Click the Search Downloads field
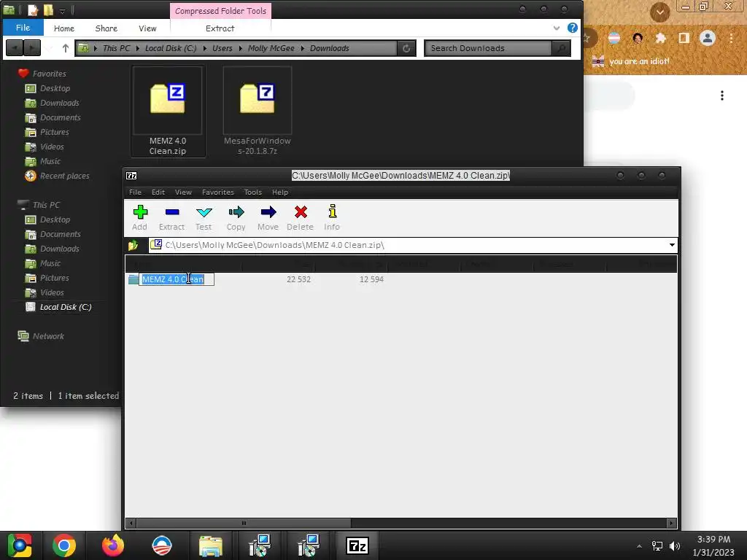 pyautogui.click(x=488, y=48)
